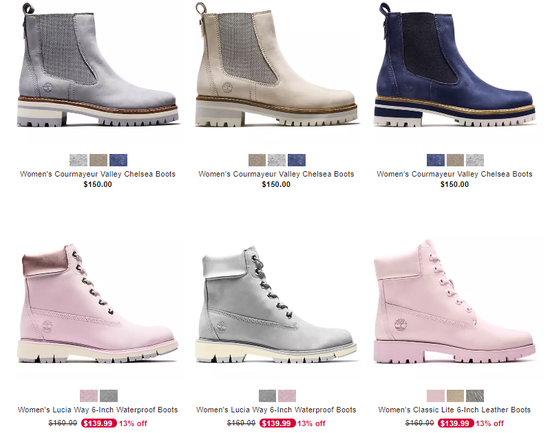Select the tan swatch under the gray Chelsea boot
The image size is (550, 433).
98,160
